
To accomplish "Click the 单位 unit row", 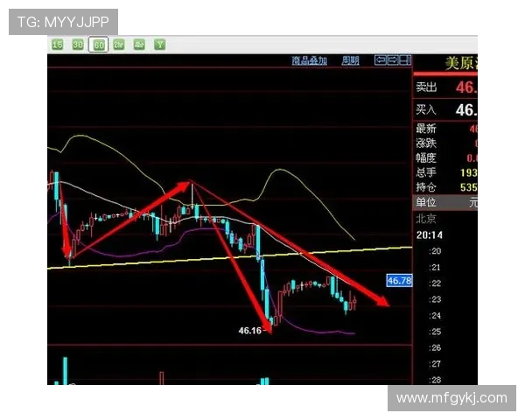I will [447, 203].
